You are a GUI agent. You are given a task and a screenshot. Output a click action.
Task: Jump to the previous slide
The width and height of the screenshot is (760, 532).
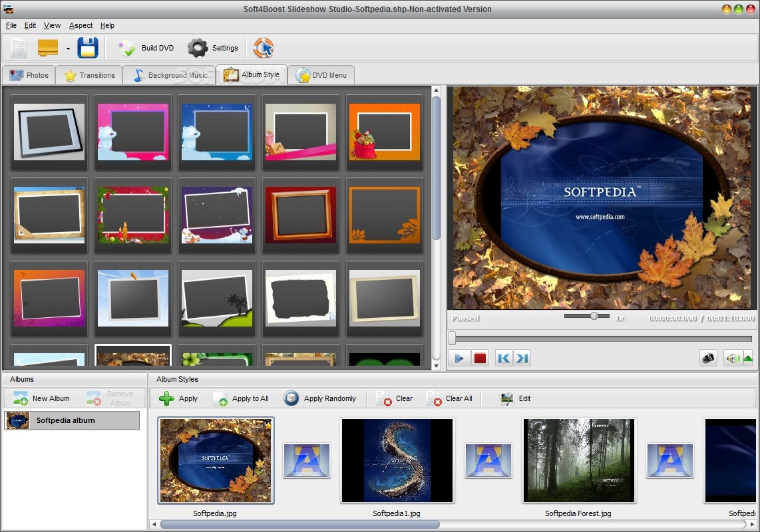point(504,358)
